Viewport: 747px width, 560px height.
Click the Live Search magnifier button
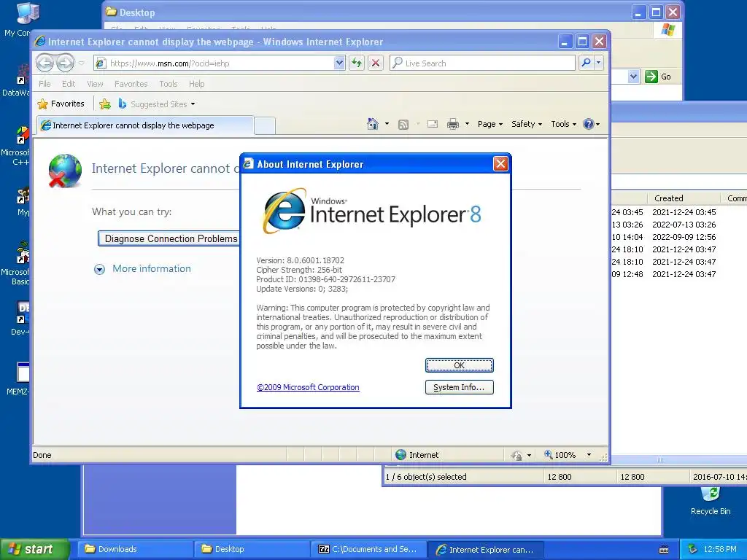[587, 63]
